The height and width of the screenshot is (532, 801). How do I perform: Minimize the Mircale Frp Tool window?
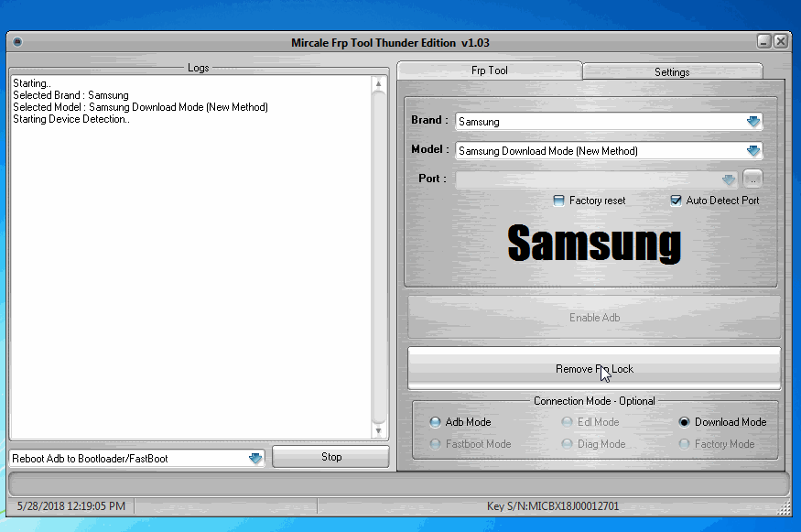point(763,41)
